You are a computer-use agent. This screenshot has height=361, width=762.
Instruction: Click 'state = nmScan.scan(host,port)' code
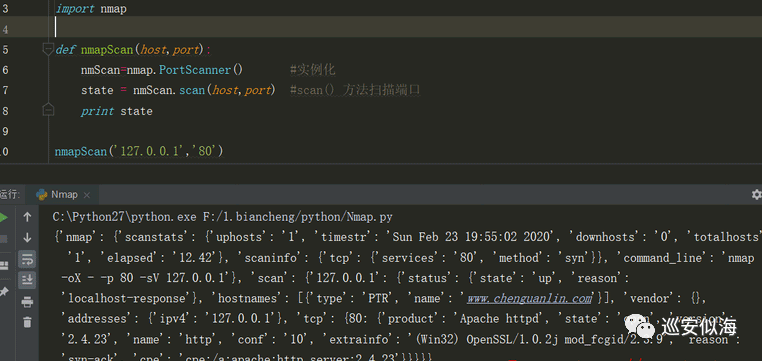click(178, 90)
